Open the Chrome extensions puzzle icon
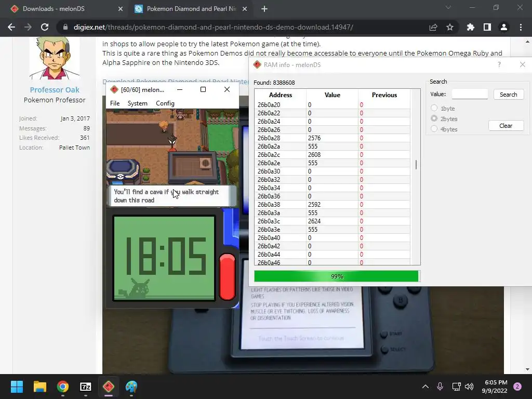532x399 pixels. pyautogui.click(x=470, y=27)
